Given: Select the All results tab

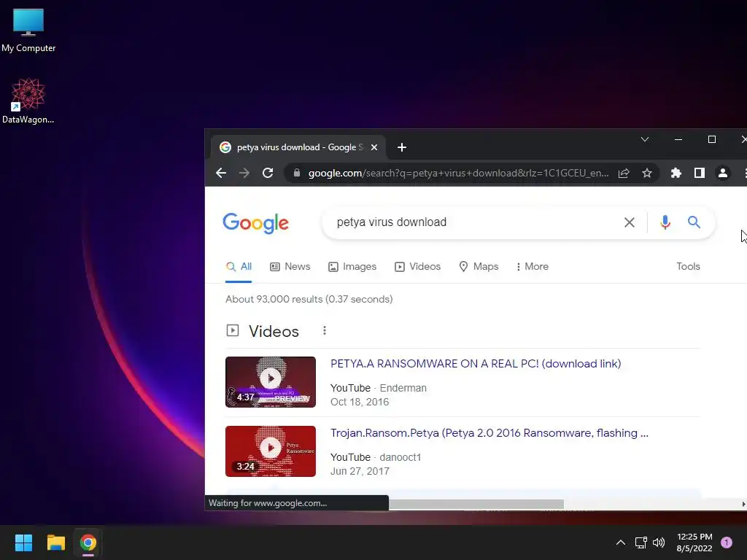Looking at the screenshot, I should pos(239,267).
